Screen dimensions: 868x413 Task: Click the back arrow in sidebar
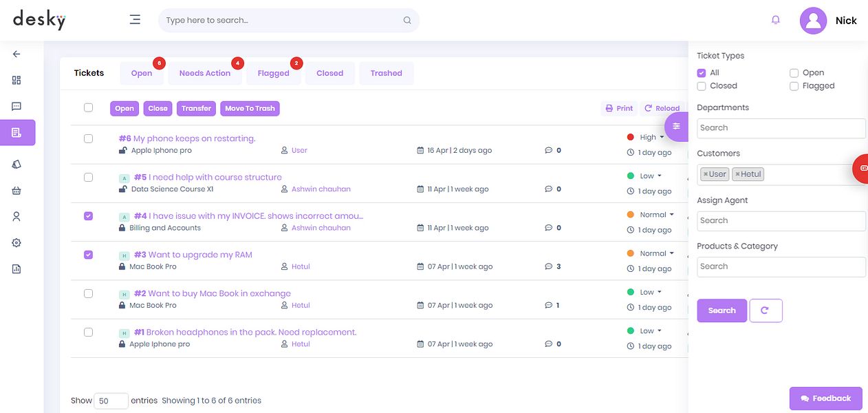(17, 54)
